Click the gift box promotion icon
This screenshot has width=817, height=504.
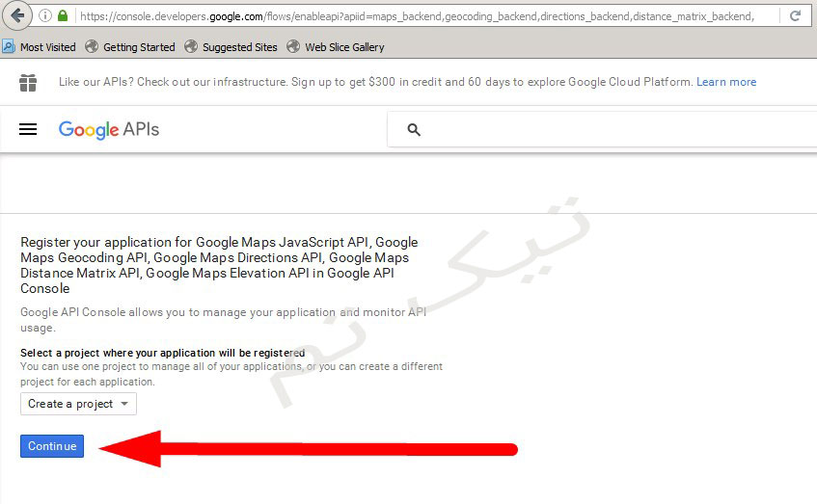[28, 83]
